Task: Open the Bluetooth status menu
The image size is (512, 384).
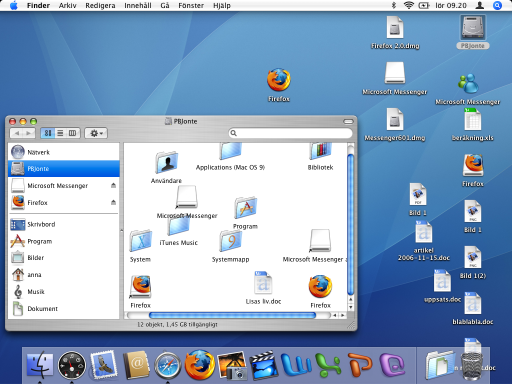Action: (394, 5)
